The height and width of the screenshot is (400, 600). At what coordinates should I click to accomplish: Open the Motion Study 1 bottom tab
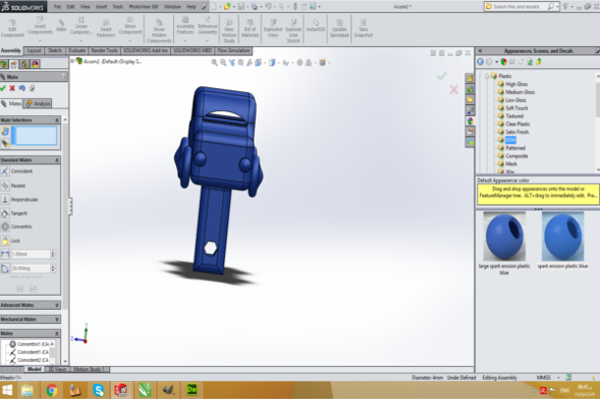87,369
